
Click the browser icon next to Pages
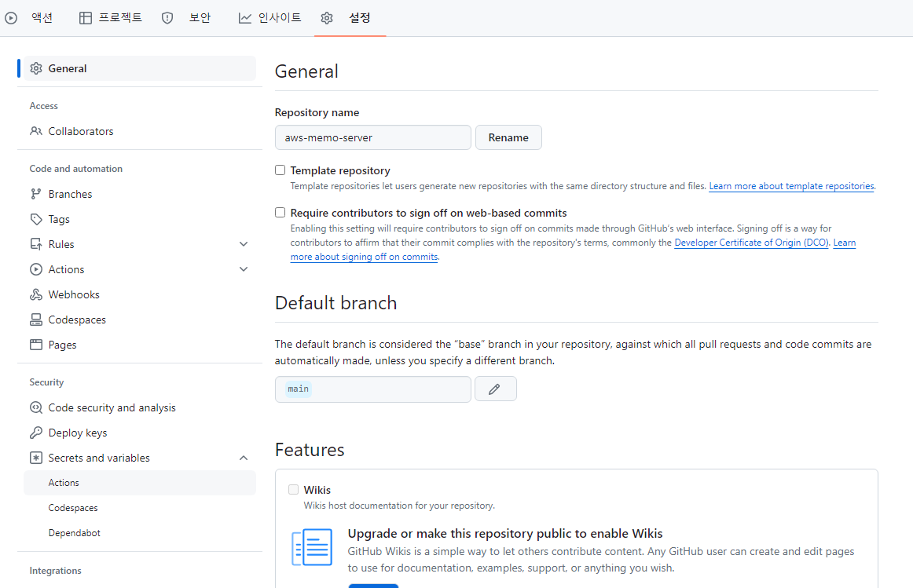[36, 345]
